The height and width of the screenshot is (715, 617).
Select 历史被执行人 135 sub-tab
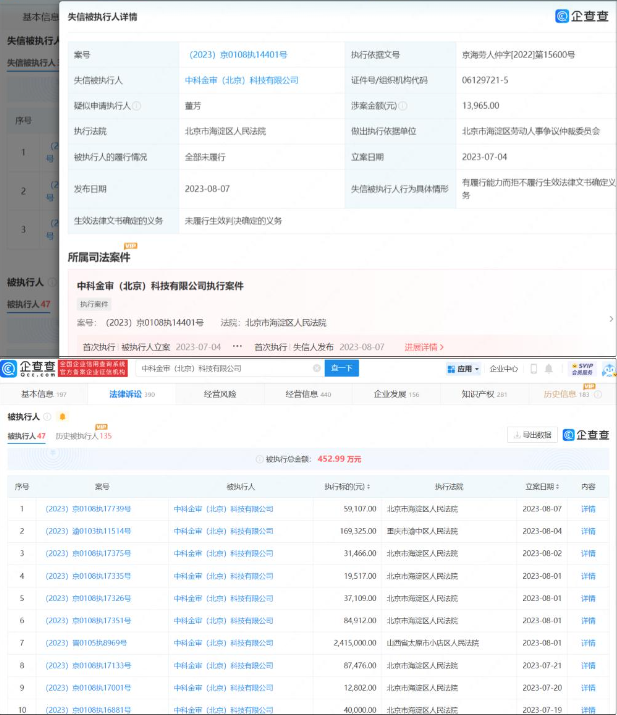[x=83, y=436]
